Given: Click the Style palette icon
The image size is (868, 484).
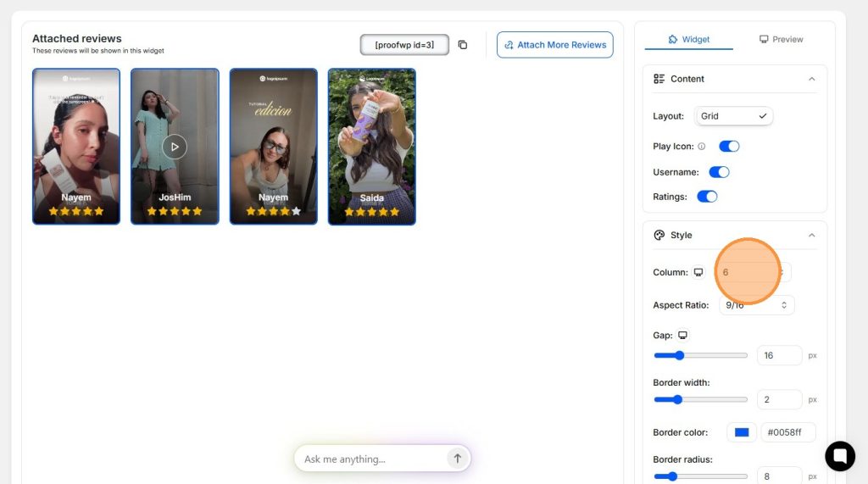Looking at the screenshot, I should [x=659, y=236].
